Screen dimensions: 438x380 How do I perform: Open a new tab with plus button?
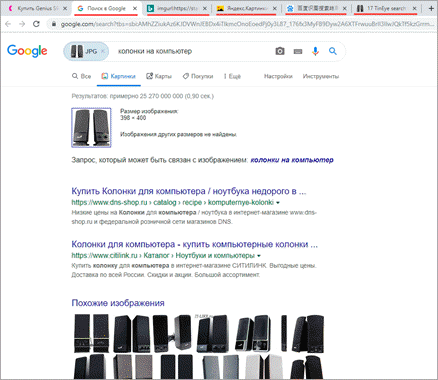(x=431, y=9)
